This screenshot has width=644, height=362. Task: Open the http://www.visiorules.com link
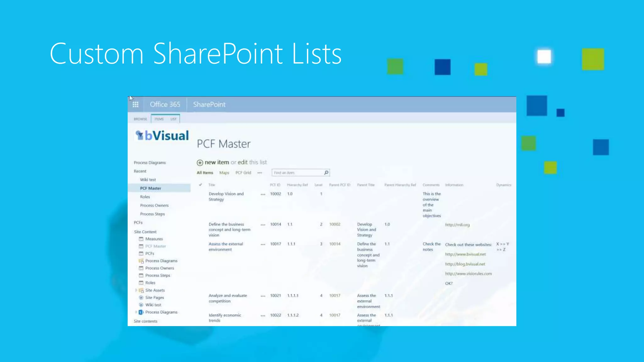click(468, 274)
